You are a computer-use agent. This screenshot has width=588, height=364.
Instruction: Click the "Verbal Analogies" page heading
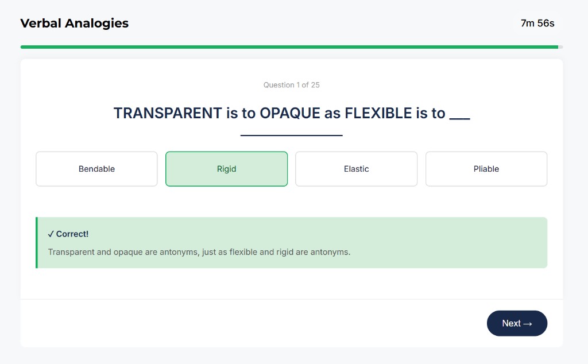[74, 24]
